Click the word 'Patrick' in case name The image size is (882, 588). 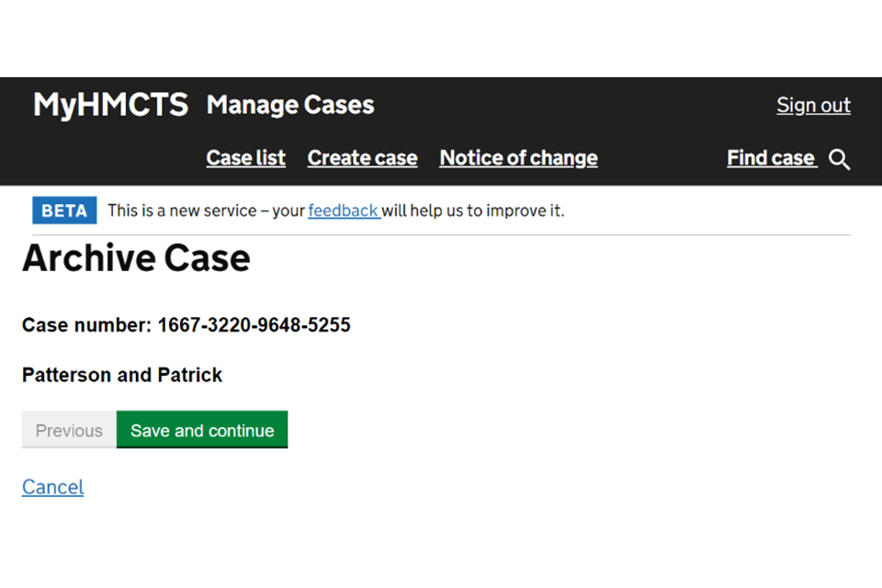(x=190, y=375)
